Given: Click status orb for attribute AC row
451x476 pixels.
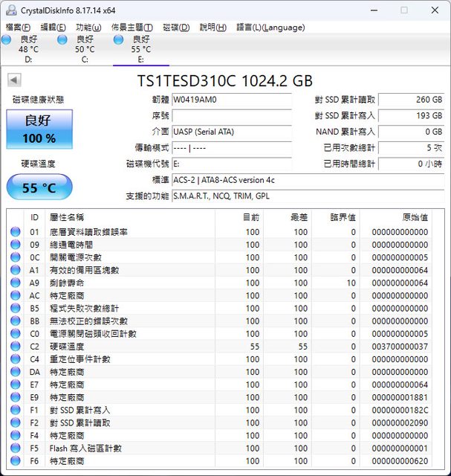Looking at the screenshot, I should pos(16,295).
